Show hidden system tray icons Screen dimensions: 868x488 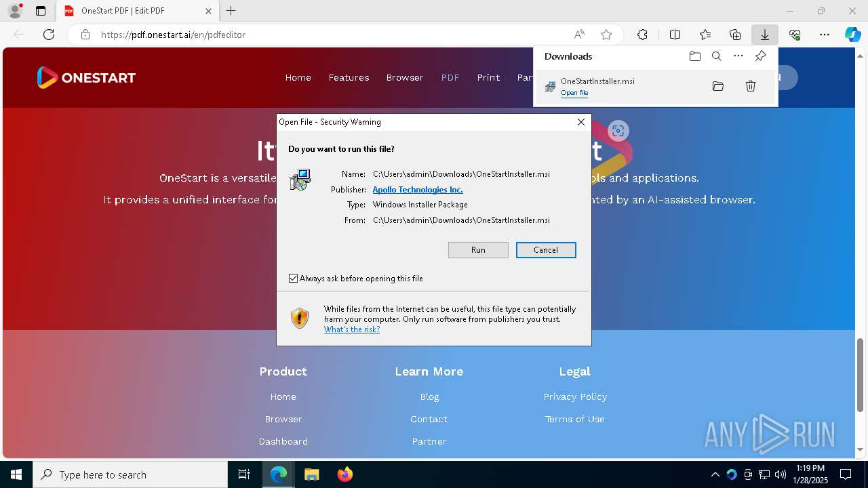pos(715,474)
